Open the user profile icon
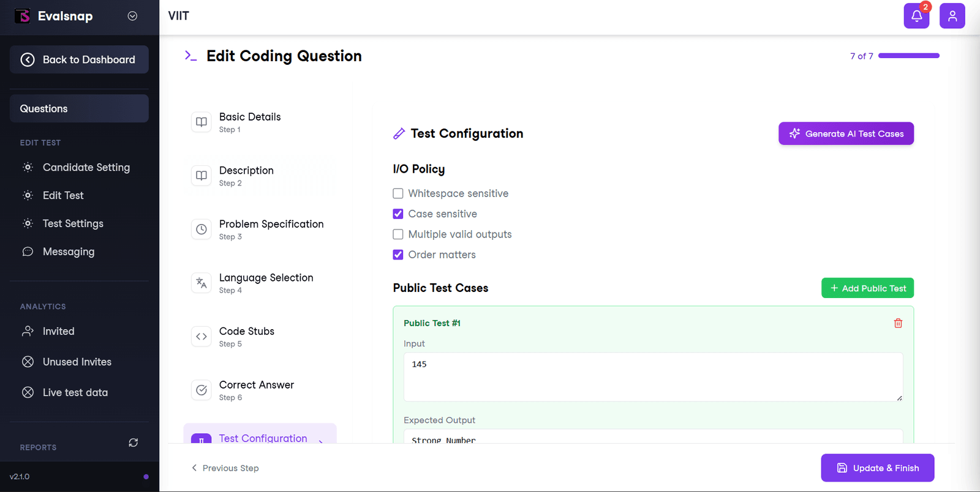 pos(952,16)
